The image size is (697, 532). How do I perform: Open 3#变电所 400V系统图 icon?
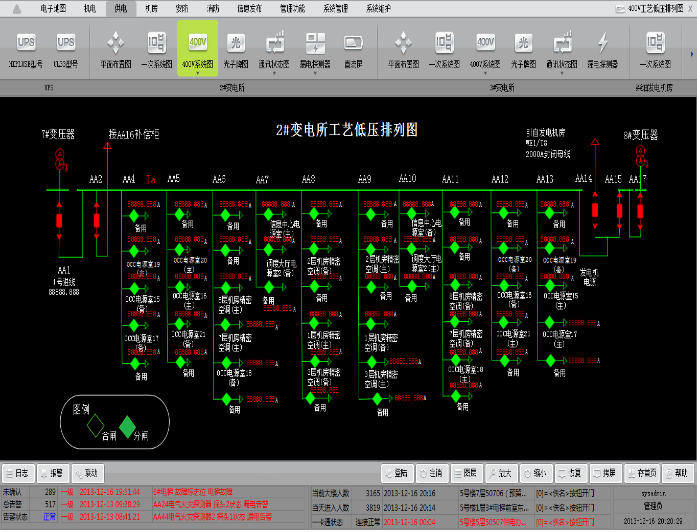coord(485,43)
